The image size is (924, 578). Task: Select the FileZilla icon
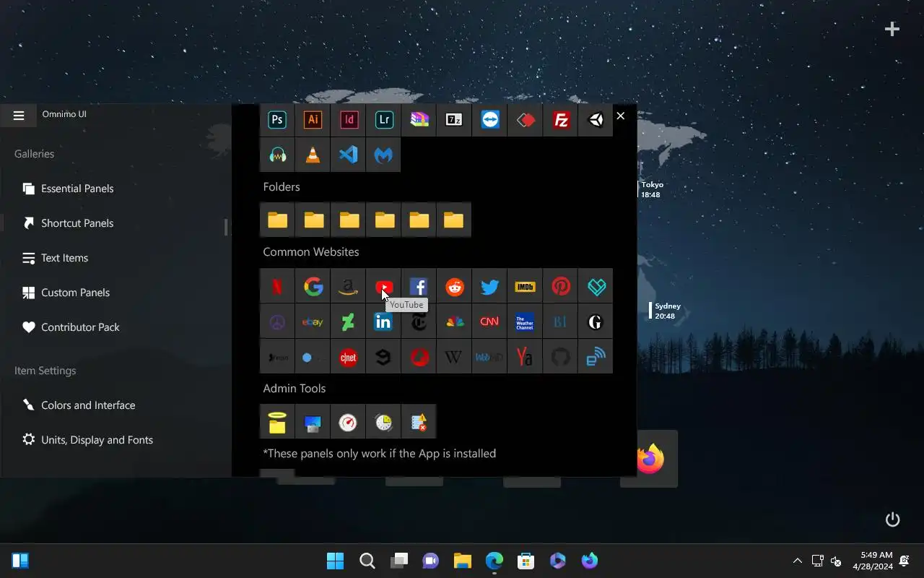[561, 120]
